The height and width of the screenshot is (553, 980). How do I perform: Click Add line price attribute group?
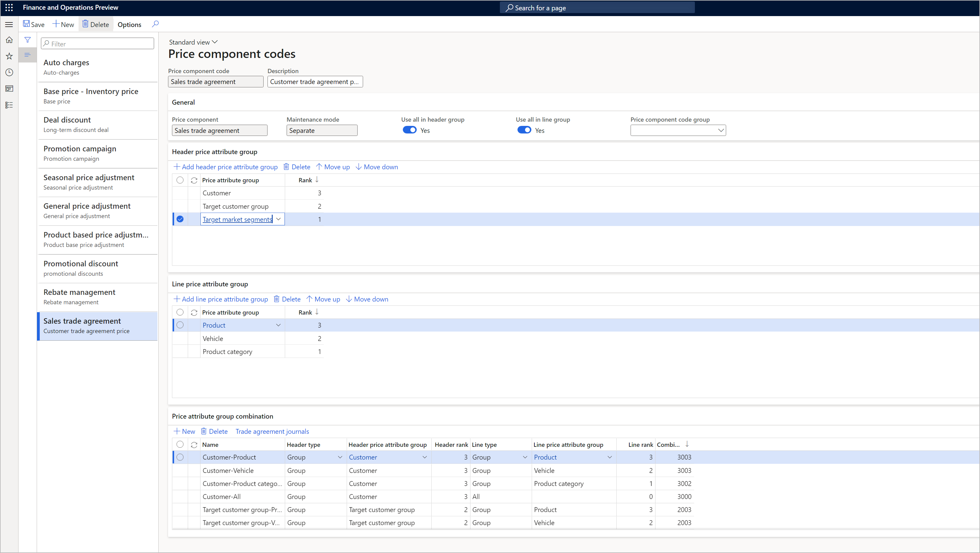click(221, 299)
